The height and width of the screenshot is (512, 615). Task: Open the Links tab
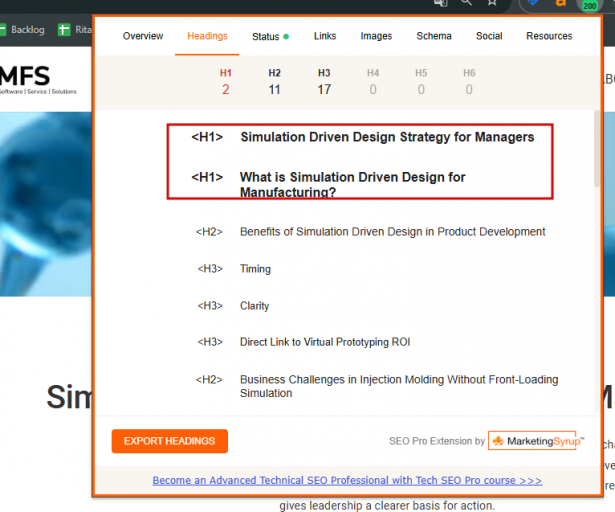tap(325, 36)
